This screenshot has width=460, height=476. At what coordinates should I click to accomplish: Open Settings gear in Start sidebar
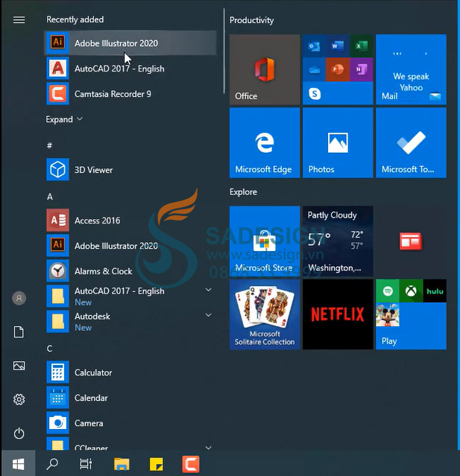click(x=19, y=400)
